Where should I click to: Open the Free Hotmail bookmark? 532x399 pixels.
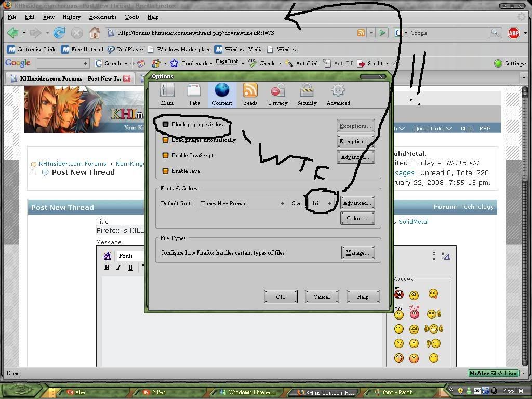click(x=83, y=49)
